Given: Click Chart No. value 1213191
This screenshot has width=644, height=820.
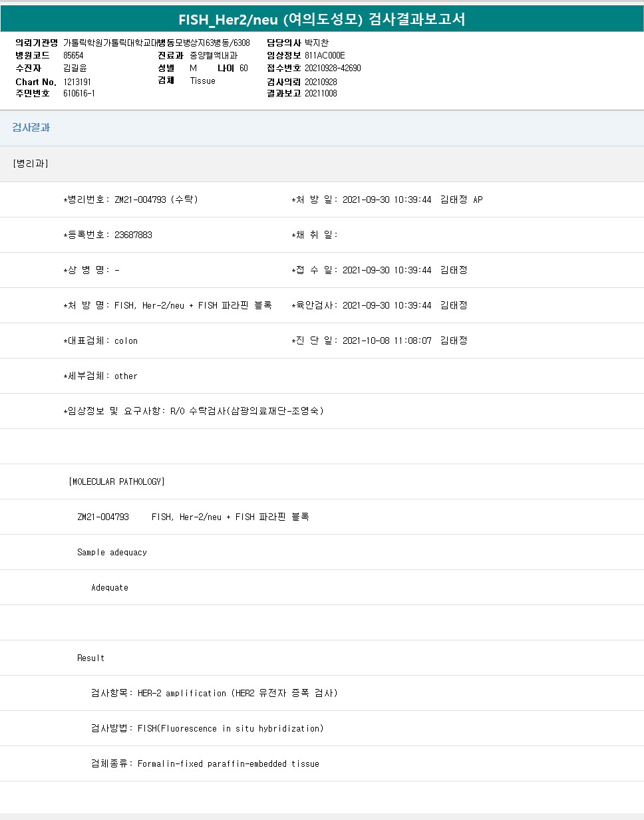Looking at the screenshot, I should tap(77, 82).
